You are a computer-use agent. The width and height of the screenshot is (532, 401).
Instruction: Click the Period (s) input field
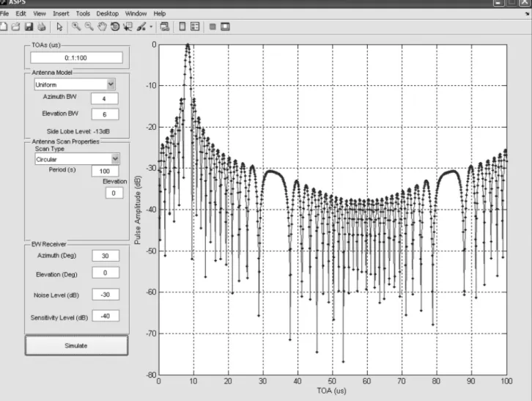(x=106, y=171)
